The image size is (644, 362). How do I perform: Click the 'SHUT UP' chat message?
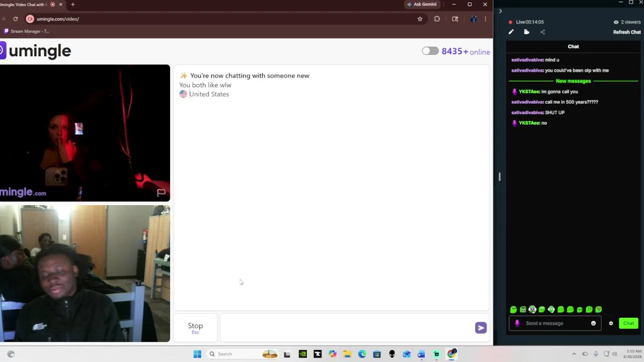(538, 113)
